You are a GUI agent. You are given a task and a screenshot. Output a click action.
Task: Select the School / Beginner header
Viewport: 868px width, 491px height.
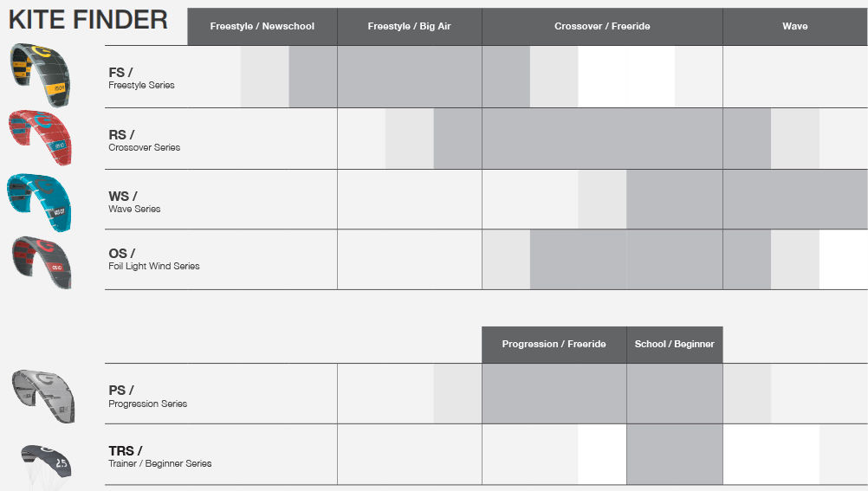pos(674,345)
